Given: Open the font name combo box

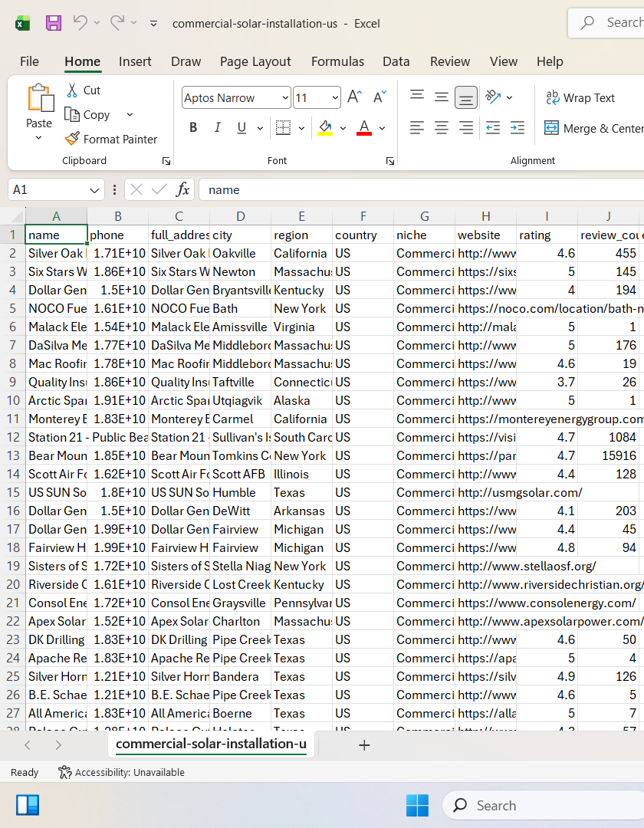Looking at the screenshot, I should click(236, 97).
